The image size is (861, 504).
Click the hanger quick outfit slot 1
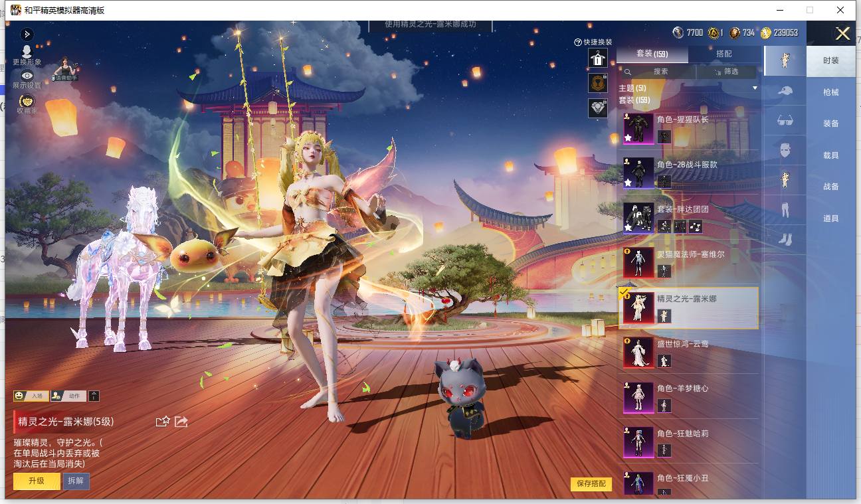[x=598, y=58]
